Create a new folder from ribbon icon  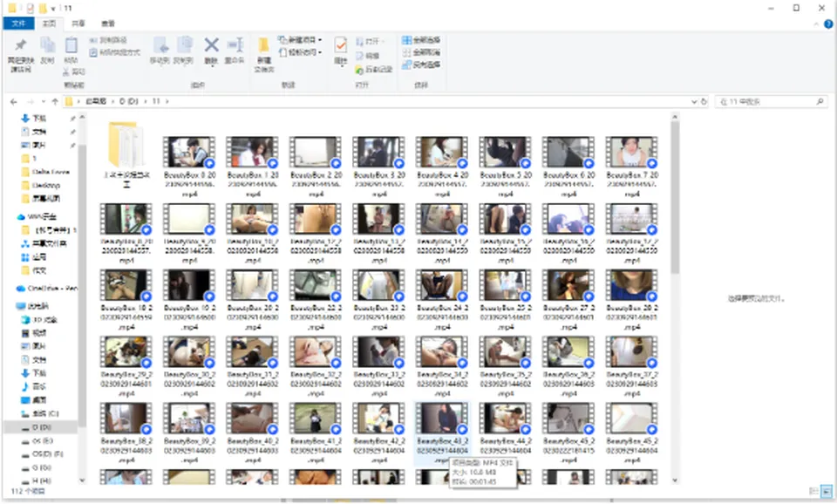point(263,54)
